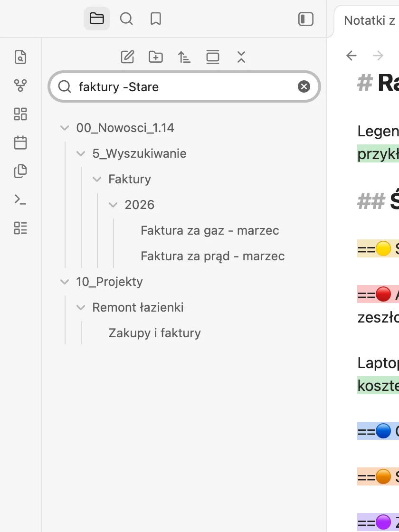The width and height of the screenshot is (399, 532).
Task: Collapse the 5_Wyszukiwanie folder chevron
Action: click(x=81, y=154)
